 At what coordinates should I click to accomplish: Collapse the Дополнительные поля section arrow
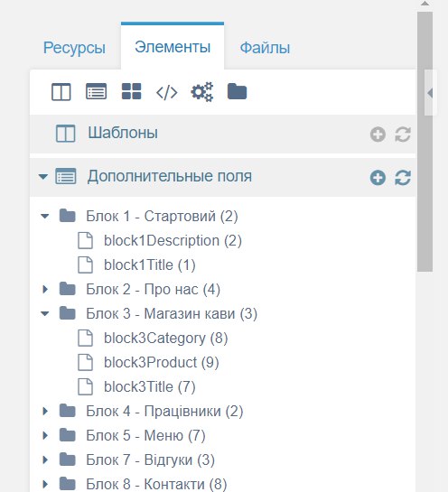tap(43, 177)
